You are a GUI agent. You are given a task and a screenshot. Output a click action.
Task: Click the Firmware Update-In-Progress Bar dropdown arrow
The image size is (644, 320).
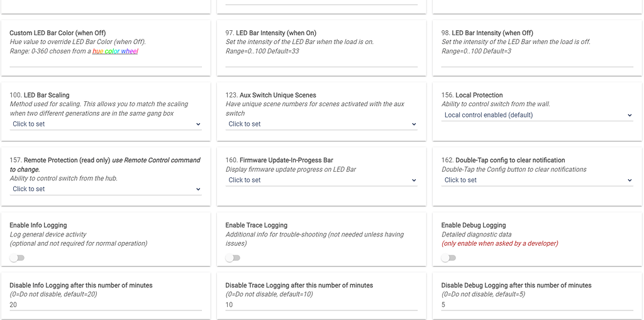tap(414, 180)
